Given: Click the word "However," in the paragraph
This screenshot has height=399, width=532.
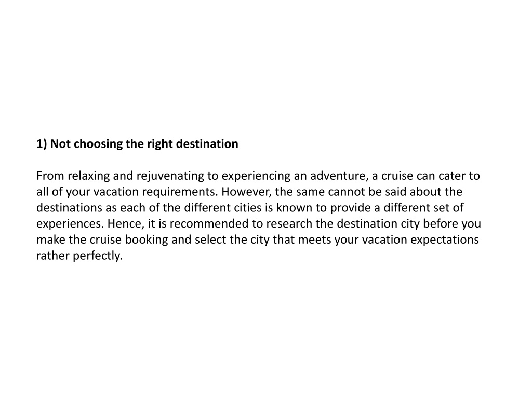Looking at the screenshot, I should click(x=247, y=192).
